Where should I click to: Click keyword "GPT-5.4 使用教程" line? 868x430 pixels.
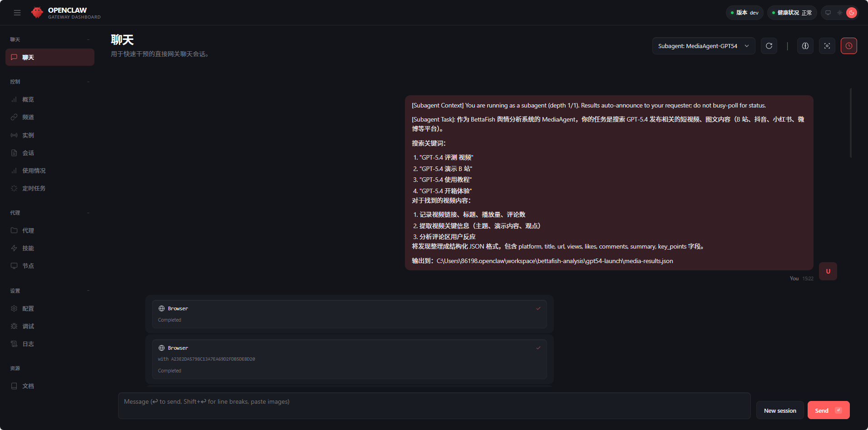[446, 180]
